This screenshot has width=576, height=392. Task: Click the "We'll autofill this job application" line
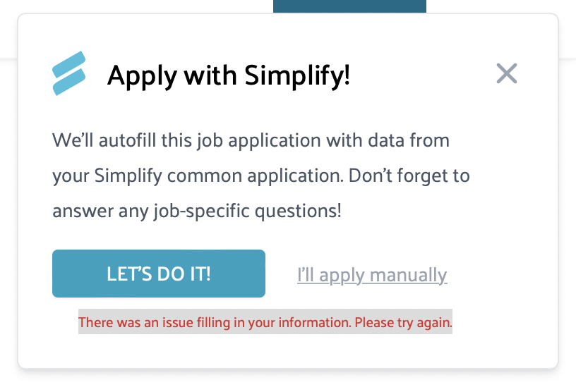251,140
